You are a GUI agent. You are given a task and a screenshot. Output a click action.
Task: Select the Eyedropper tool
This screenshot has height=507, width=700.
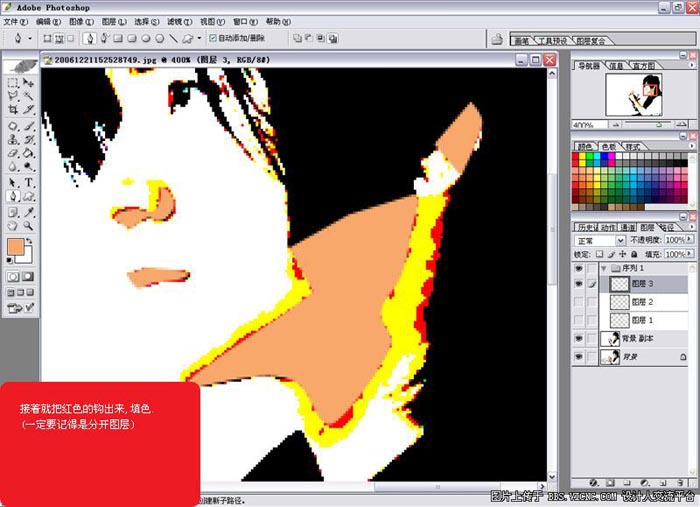tap(29, 213)
